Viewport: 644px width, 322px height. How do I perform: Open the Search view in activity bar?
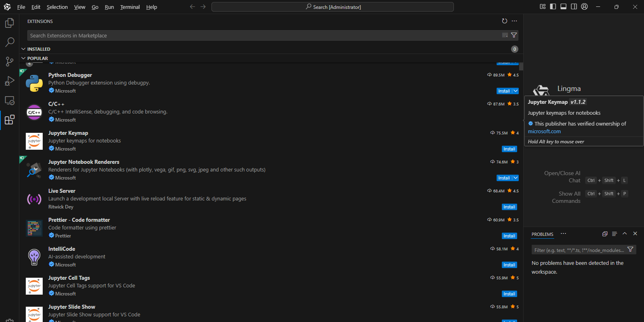click(x=10, y=42)
